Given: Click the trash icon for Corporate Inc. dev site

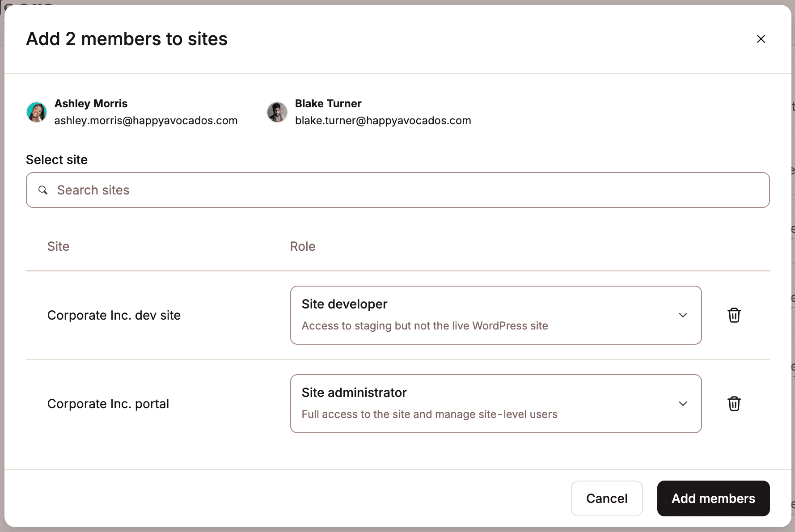Looking at the screenshot, I should coord(734,315).
